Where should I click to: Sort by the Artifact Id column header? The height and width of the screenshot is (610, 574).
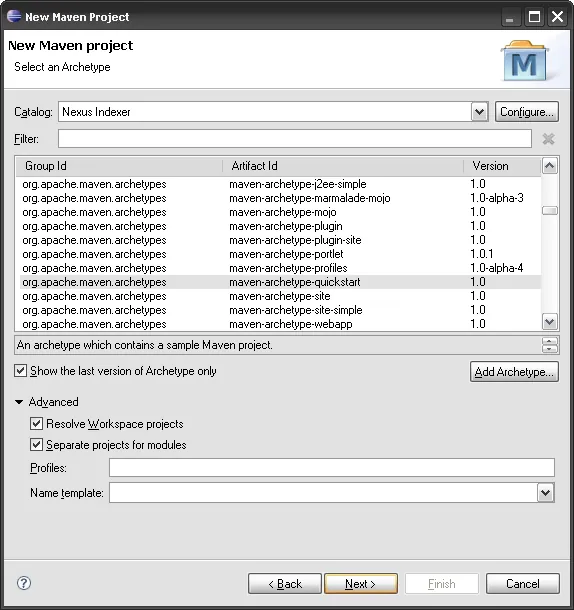(x=343, y=166)
